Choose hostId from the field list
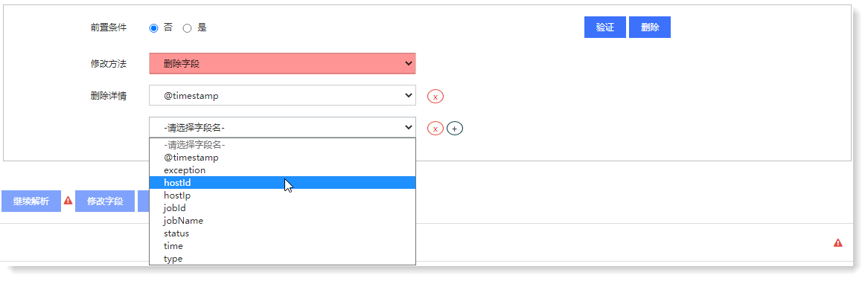This screenshot has height=281, width=868. pos(282,183)
